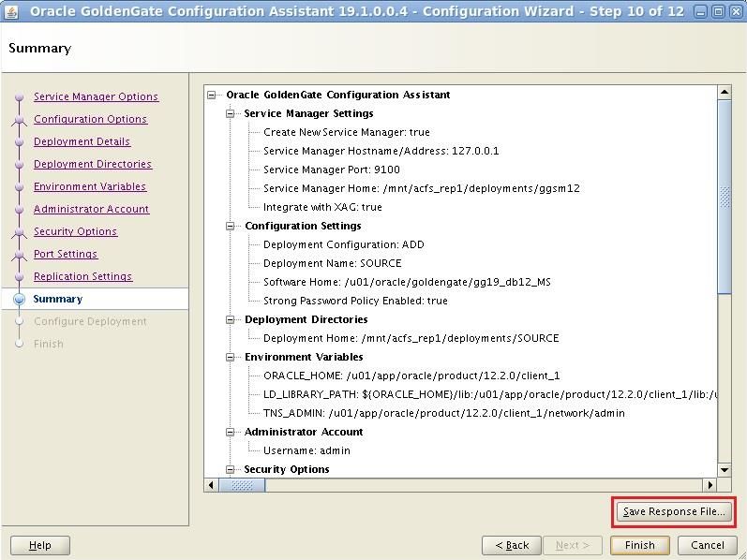This screenshot has height=560, width=747.
Task: Select the ORACLE_HOME variable row
Action: tap(411, 376)
